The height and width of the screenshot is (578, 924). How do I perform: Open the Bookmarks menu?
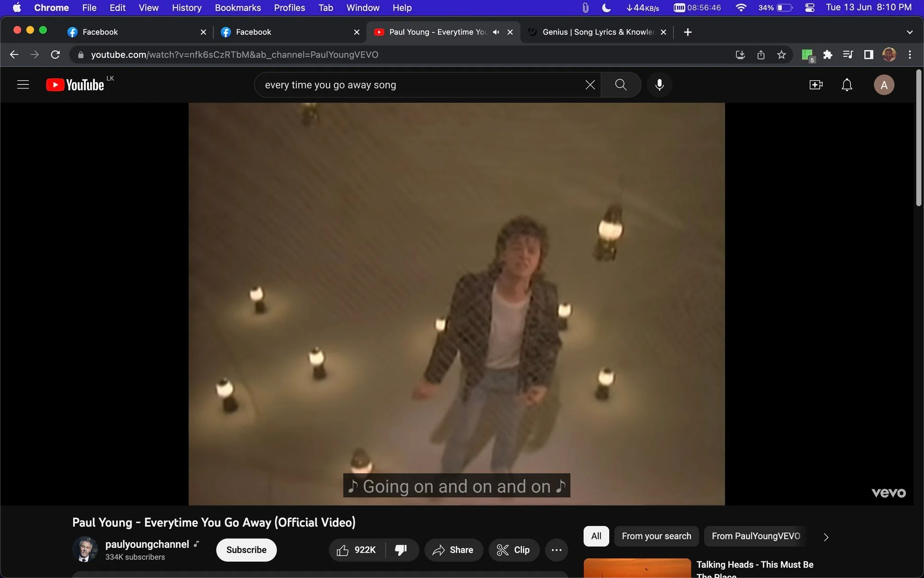pos(238,8)
